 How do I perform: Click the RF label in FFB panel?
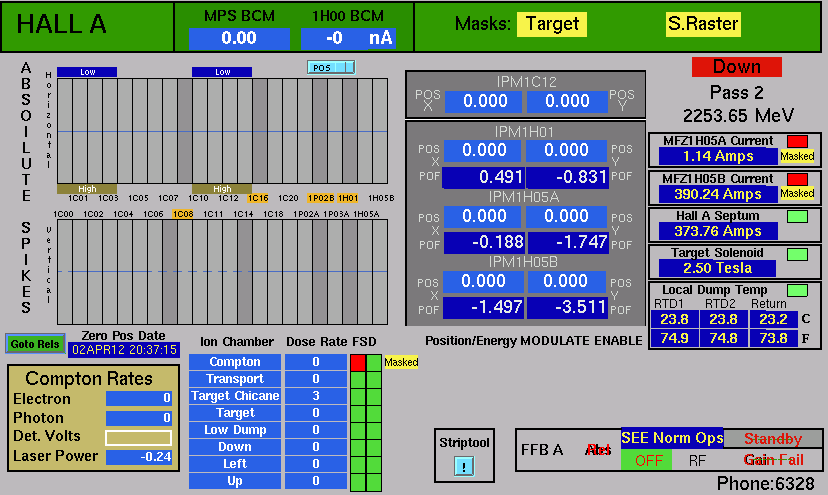point(697,461)
